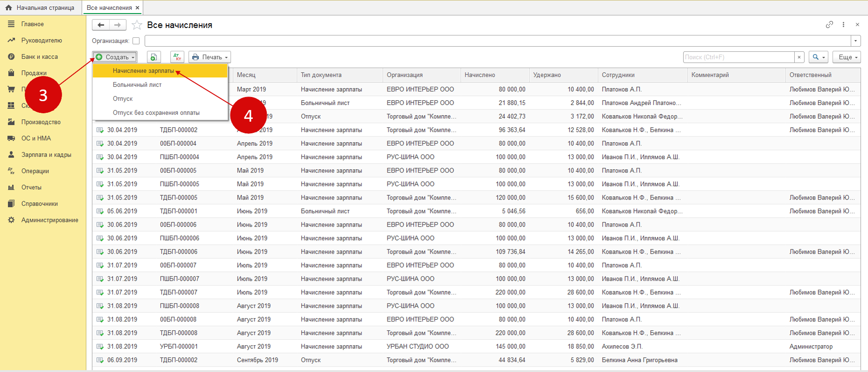Click the Организация input field

click(x=498, y=41)
